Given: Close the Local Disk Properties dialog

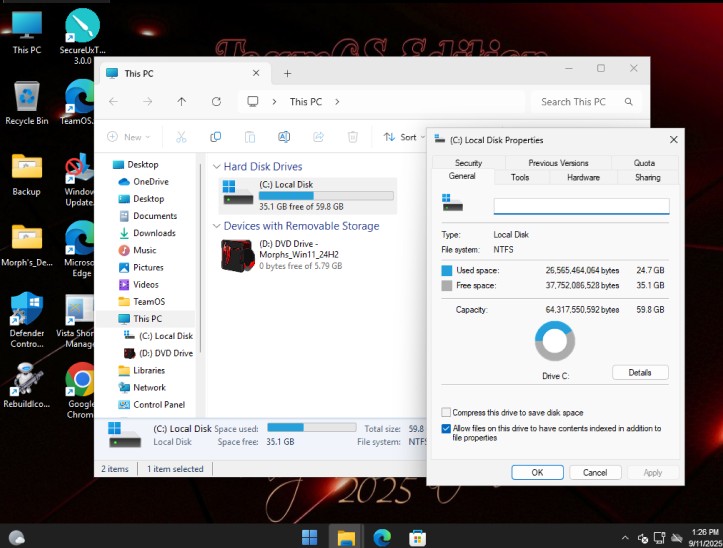Looking at the screenshot, I should tap(674, 140).
